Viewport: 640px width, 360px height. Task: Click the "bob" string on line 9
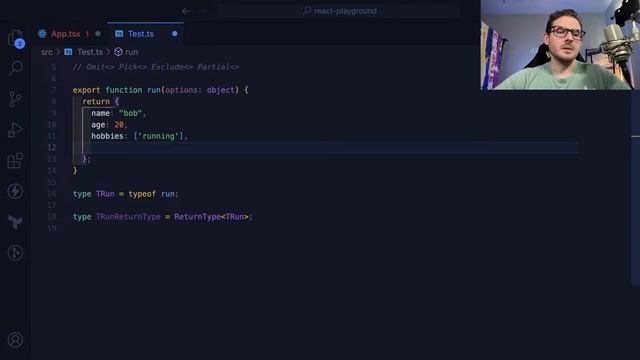[x=131, y=113]
